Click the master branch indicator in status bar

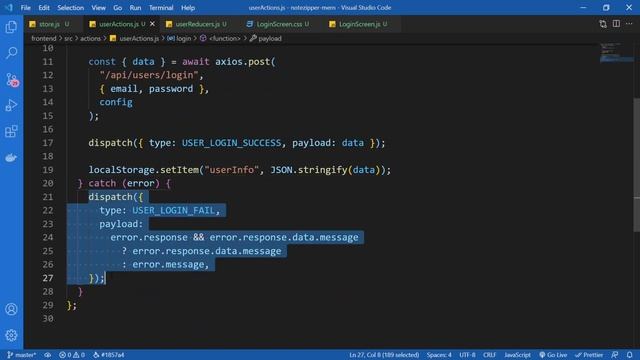pos(22,355)
